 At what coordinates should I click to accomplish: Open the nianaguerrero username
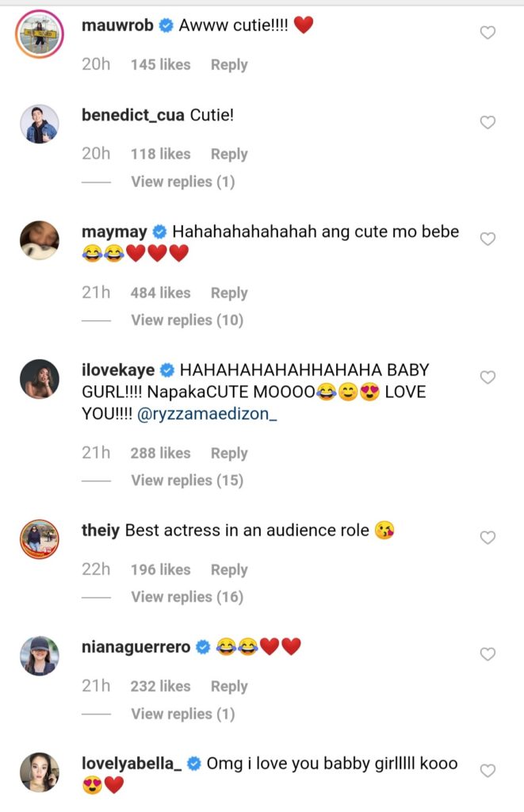pyautogui.click(x=136, y=647)
